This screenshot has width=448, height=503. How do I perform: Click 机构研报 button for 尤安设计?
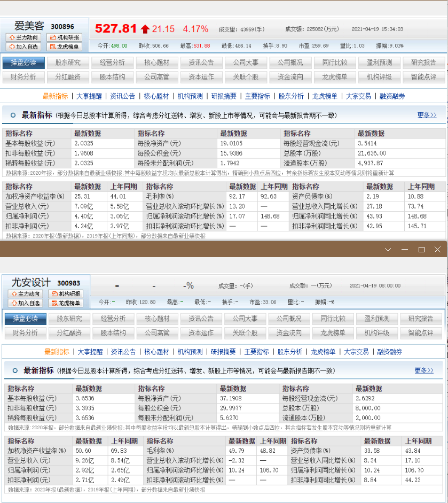(66, 294)
